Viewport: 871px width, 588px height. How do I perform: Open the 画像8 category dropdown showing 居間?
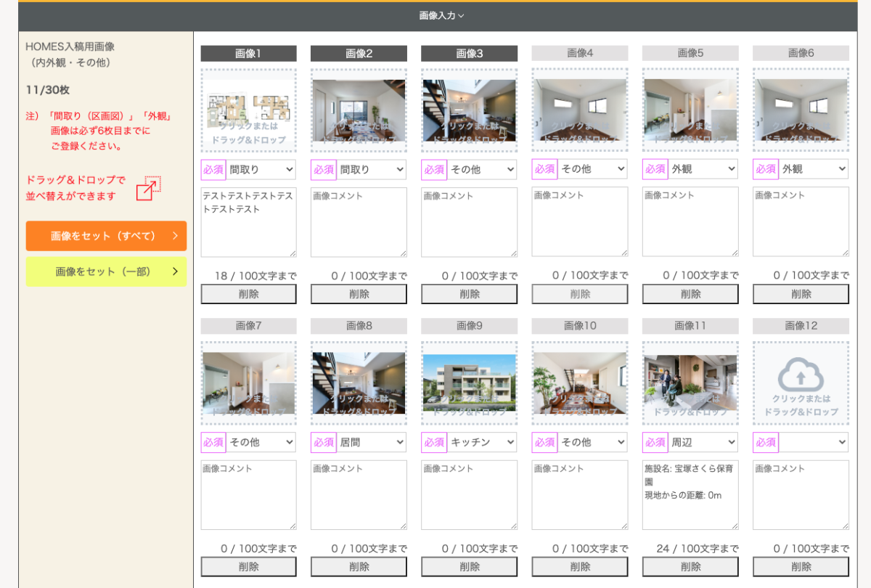tap(372, 442)
